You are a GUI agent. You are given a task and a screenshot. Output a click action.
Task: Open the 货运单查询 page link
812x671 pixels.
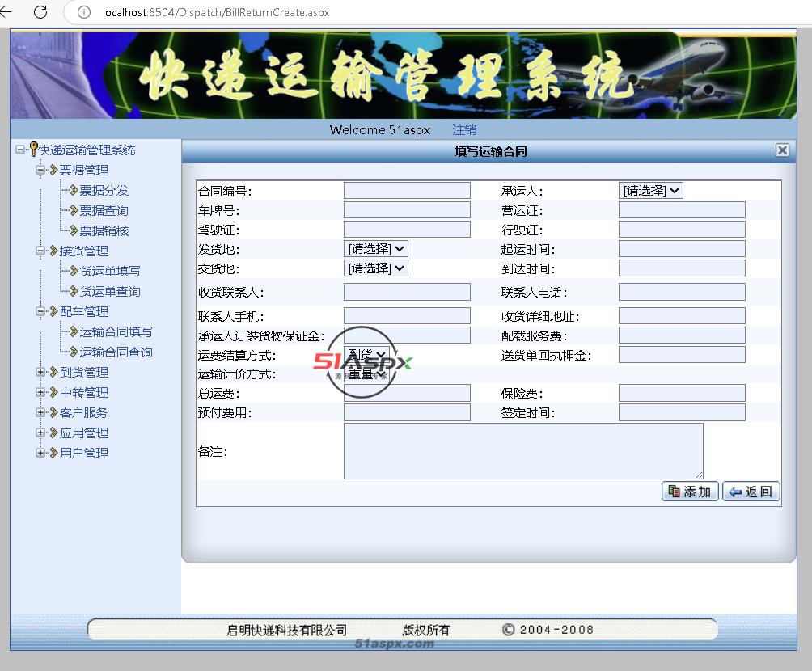click(110, 292)
